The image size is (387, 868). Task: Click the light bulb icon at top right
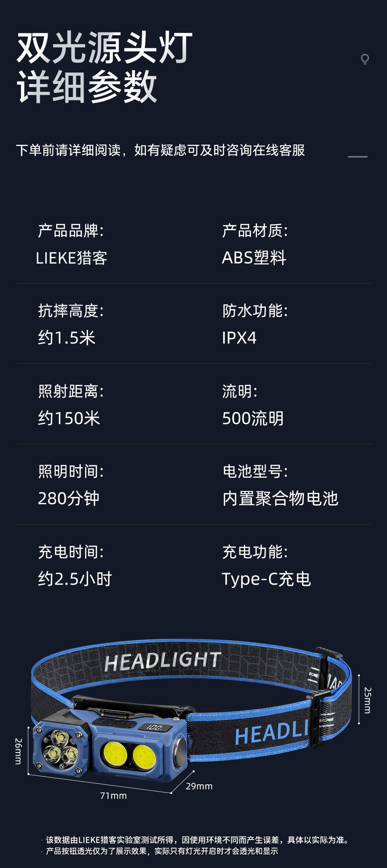tap(365, 59)
